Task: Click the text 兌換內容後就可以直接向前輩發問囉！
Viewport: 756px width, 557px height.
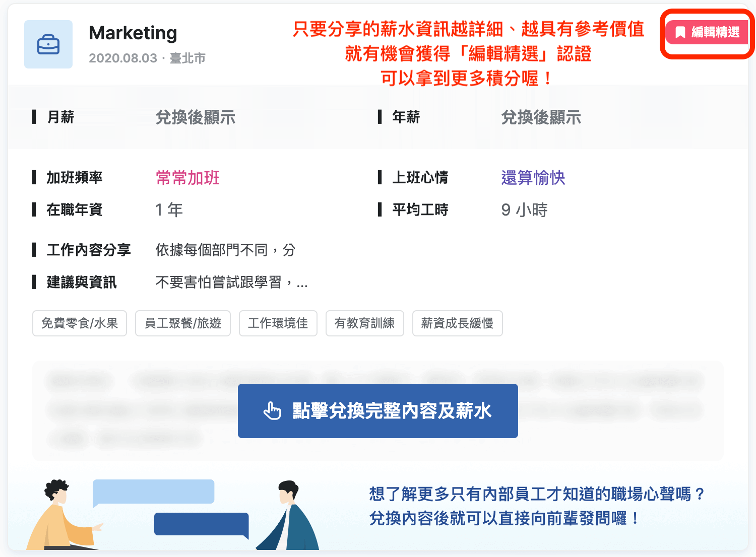Action: pos(505,518)
